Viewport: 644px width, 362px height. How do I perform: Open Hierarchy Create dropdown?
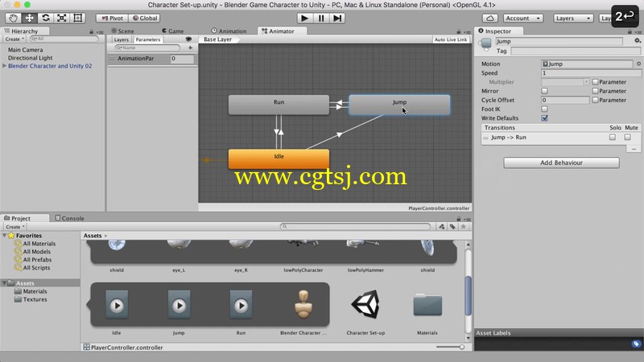(14, 39)
